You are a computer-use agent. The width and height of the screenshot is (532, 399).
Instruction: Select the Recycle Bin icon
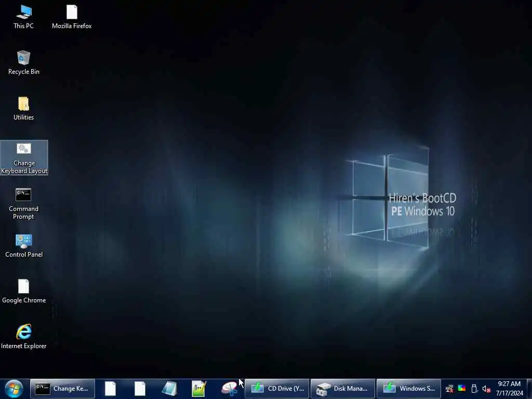[23, 63]
